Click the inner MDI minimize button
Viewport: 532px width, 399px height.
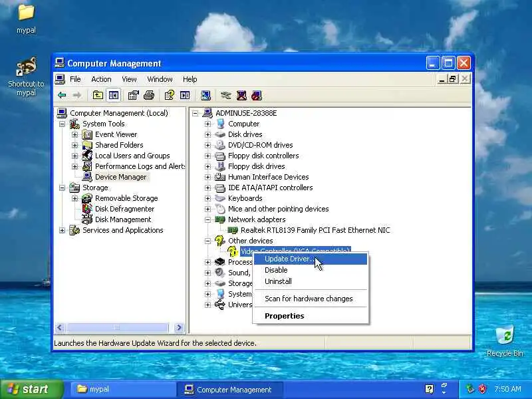pyautogui.click(x=442, y=79)
